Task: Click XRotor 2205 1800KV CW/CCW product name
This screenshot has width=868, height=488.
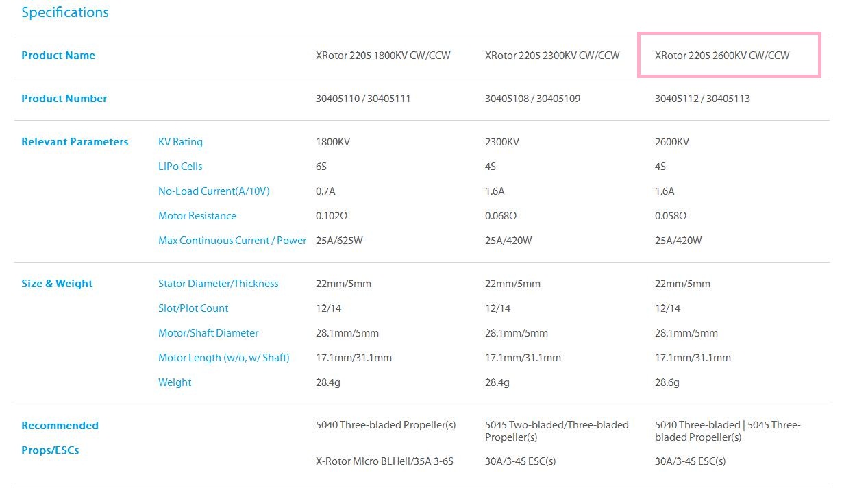Action: point(383,56)
